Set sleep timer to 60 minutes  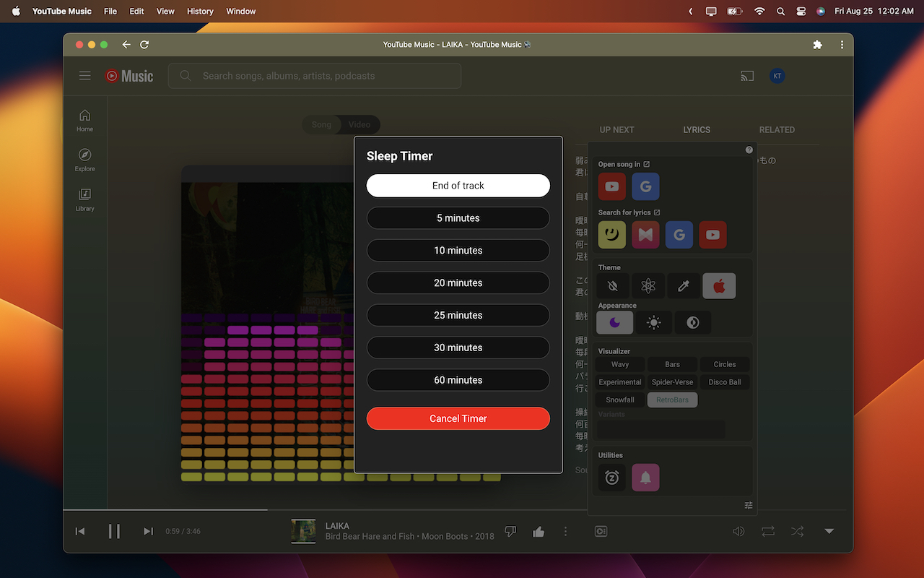pyautogui.click(x=458, y=380)
